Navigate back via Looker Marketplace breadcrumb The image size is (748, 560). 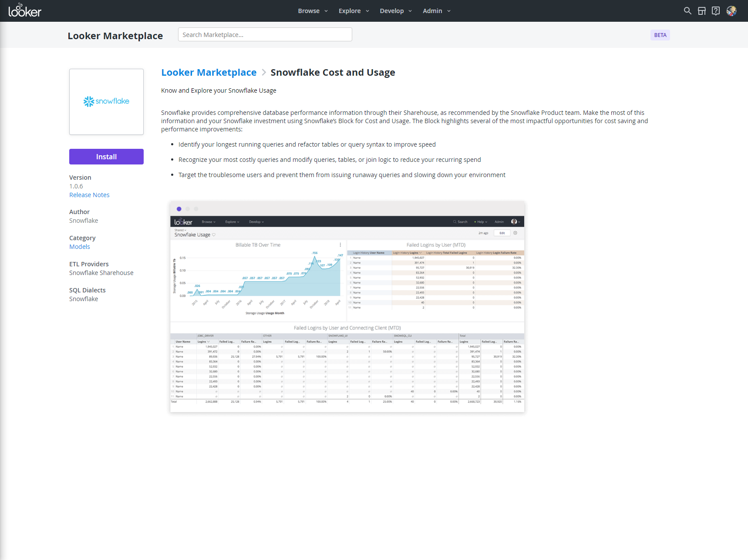[x=209, y=72]
